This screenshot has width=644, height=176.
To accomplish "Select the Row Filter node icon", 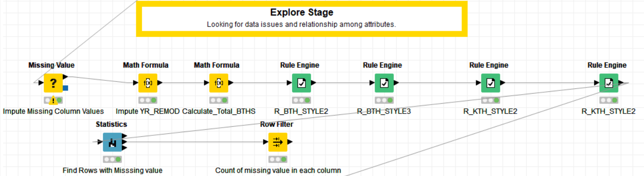I will click(278, 142).
